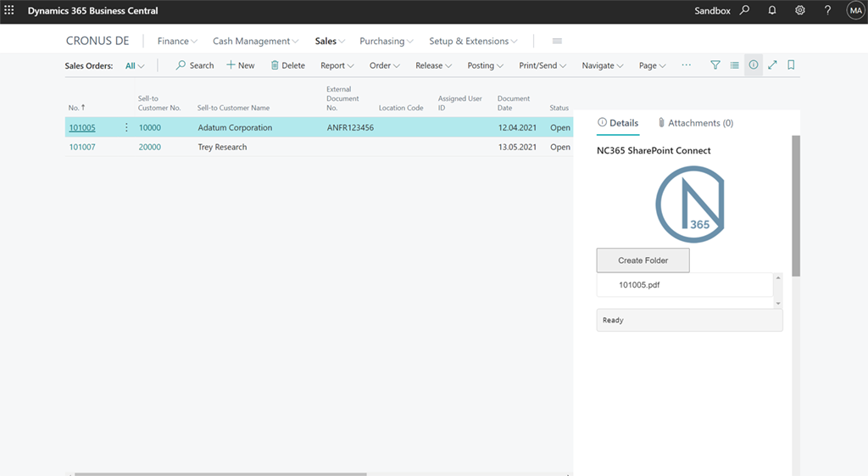Expand the Print/Send dropdown
The image size is (868, 476).
tap(542, 65)
